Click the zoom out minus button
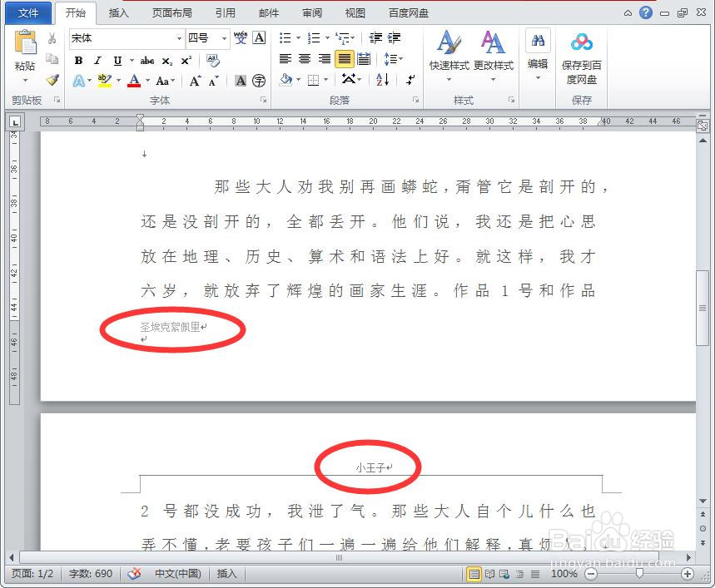 (x=591, y=574)
